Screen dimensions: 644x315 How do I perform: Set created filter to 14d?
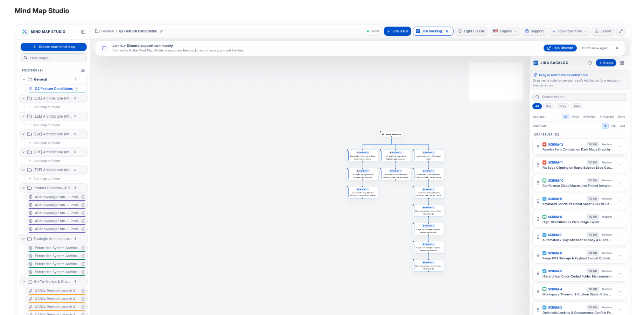tap(613, 126)
